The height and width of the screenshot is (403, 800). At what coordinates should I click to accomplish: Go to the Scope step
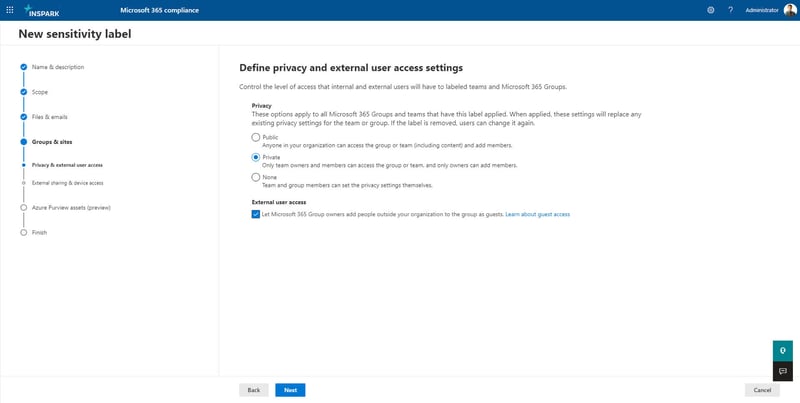coord(40,92)
